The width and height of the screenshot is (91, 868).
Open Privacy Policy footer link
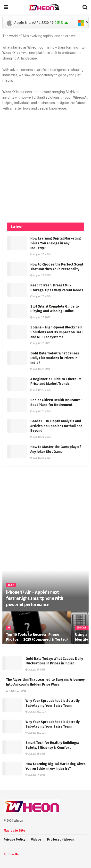click(x=15, y=839)
